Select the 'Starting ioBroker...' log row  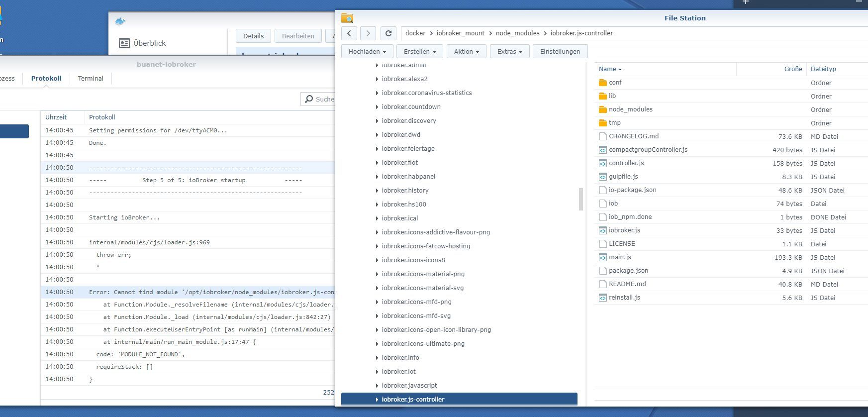[x=188, y=217]
